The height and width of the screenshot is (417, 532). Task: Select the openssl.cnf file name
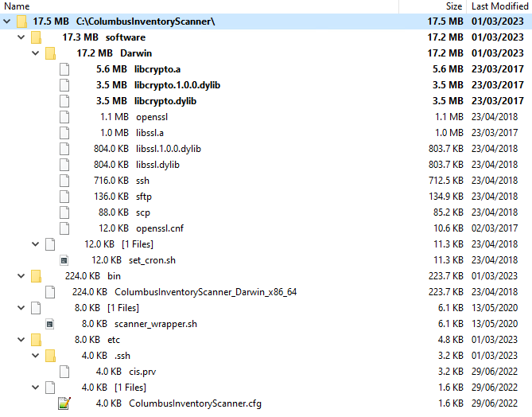pos(160,228)
